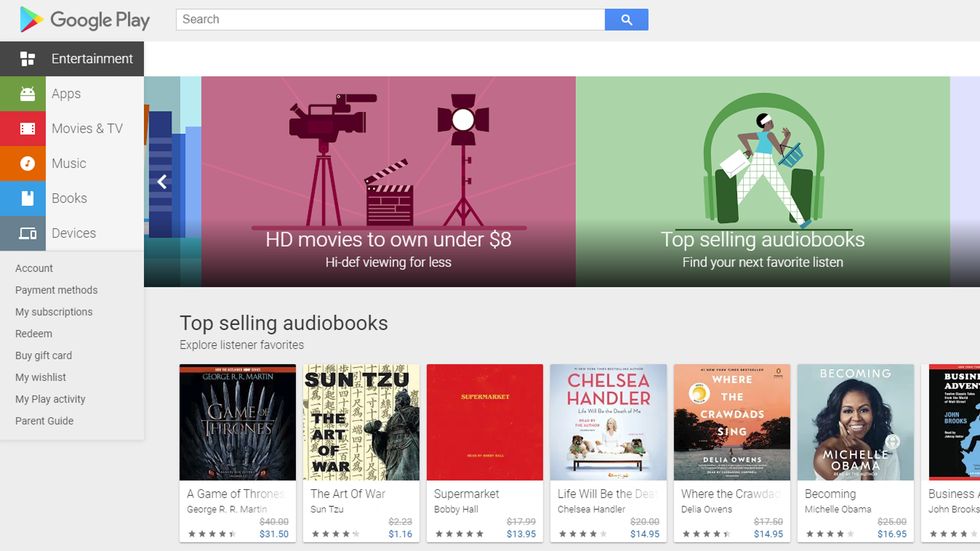Click author Bobby Hall

coord(456,509)
